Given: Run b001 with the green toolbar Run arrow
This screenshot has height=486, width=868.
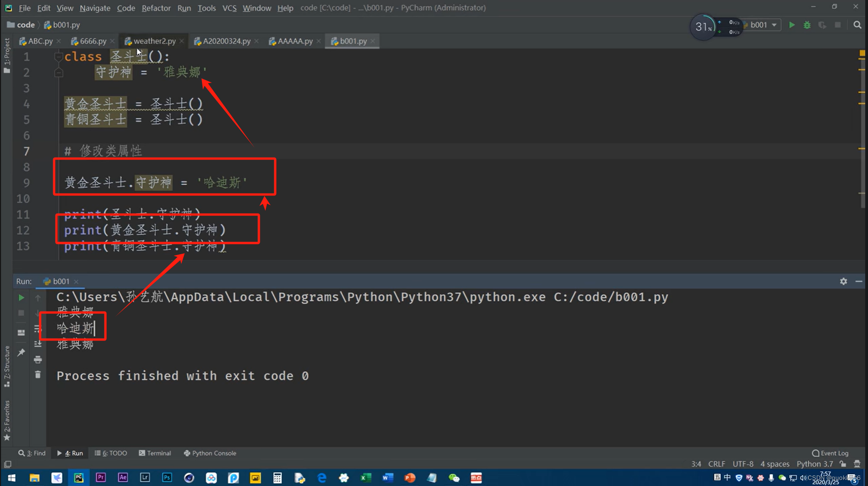Looking at the screenshot, I should pos(792,25).
